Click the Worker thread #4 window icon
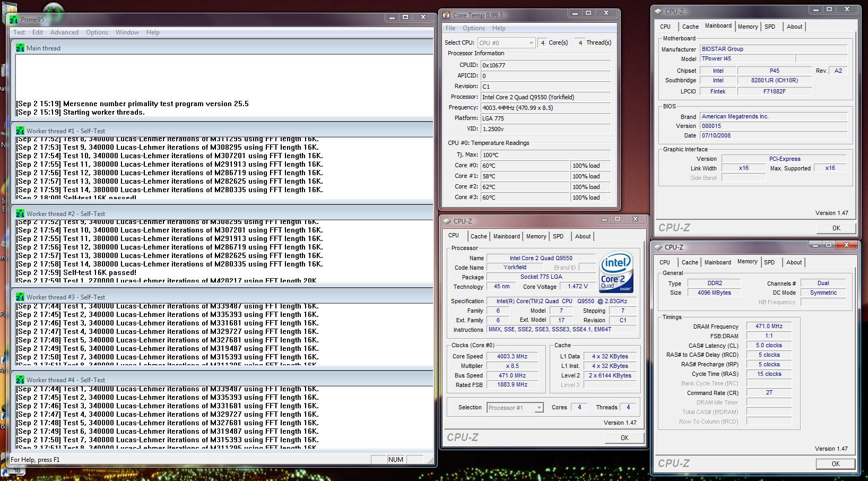This screenshot has height=481, width=868. click(20, 380)
